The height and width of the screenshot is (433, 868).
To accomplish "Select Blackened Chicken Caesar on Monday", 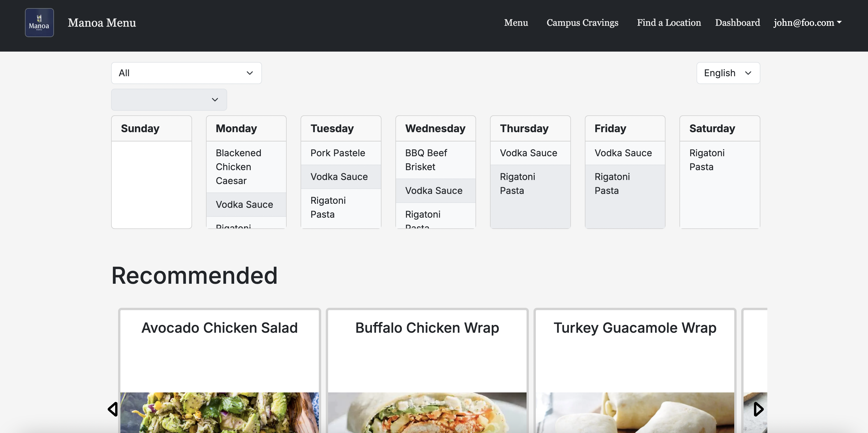I will point(238,167).
